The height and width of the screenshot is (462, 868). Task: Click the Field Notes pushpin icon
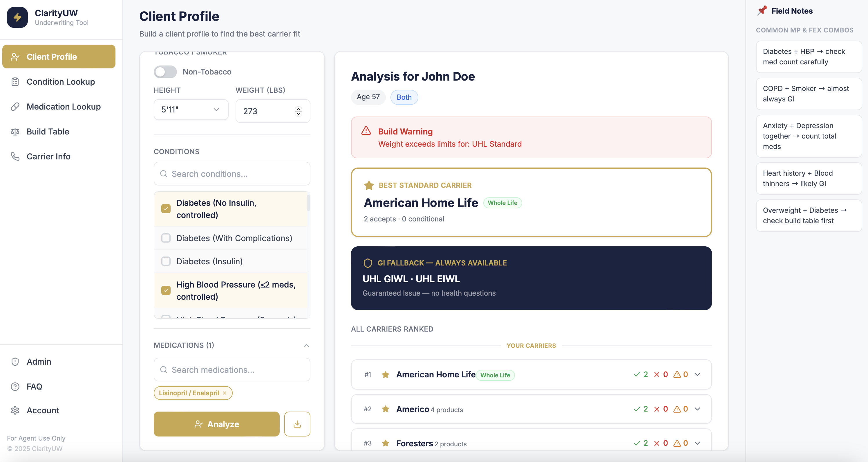(762, 11)
